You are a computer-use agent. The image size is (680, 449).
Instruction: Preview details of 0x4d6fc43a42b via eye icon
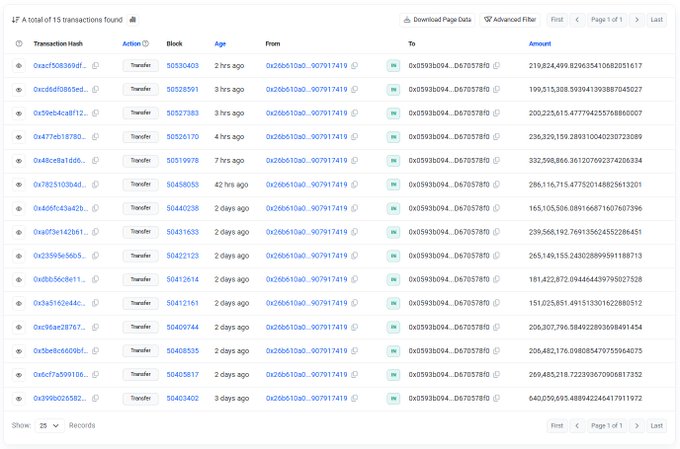point(19,209)
